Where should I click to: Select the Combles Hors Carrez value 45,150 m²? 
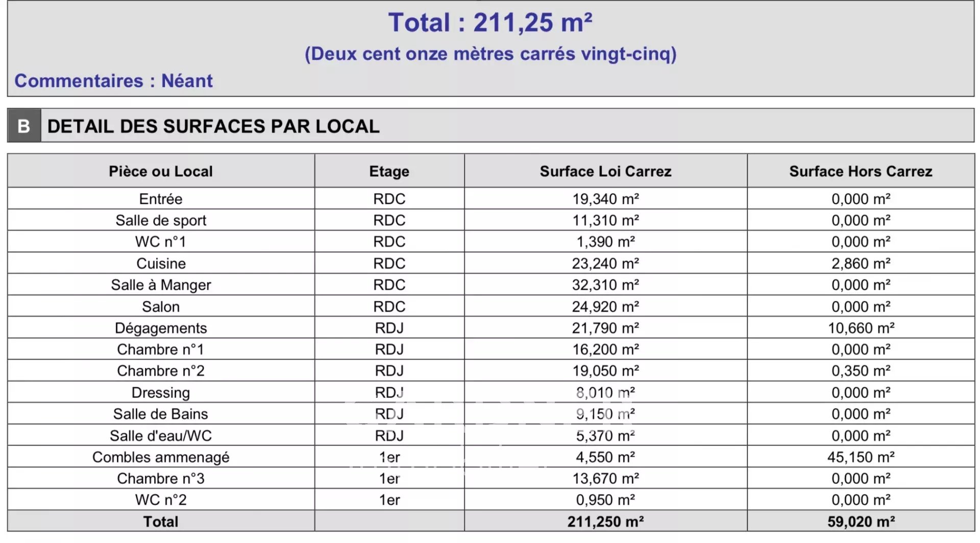[x=861, y=457]
